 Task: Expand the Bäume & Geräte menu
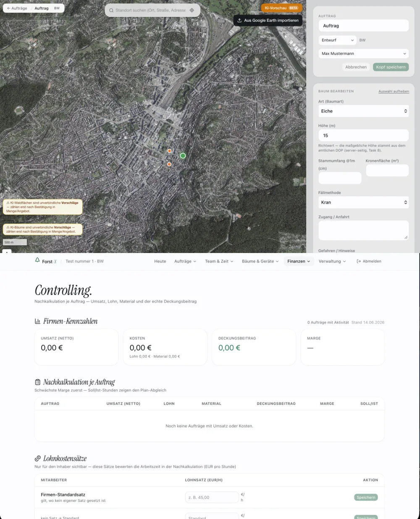pos(260,261)
